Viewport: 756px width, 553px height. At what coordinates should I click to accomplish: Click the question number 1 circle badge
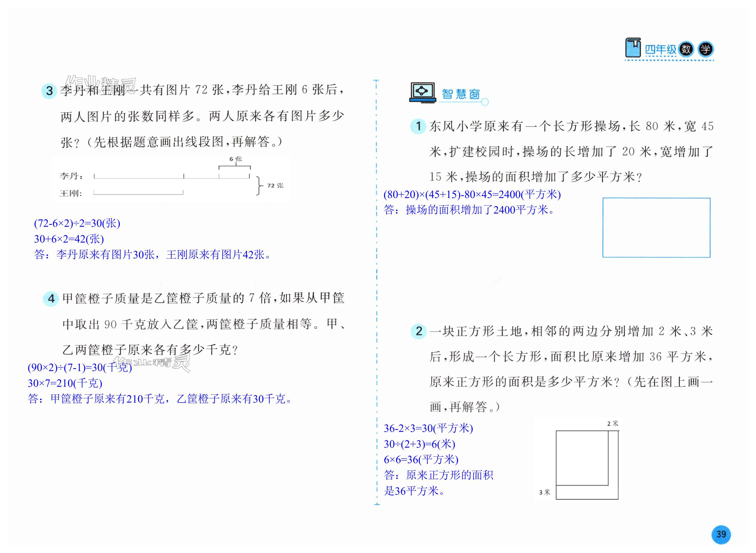pyautogui.click(x=418, y=126)
